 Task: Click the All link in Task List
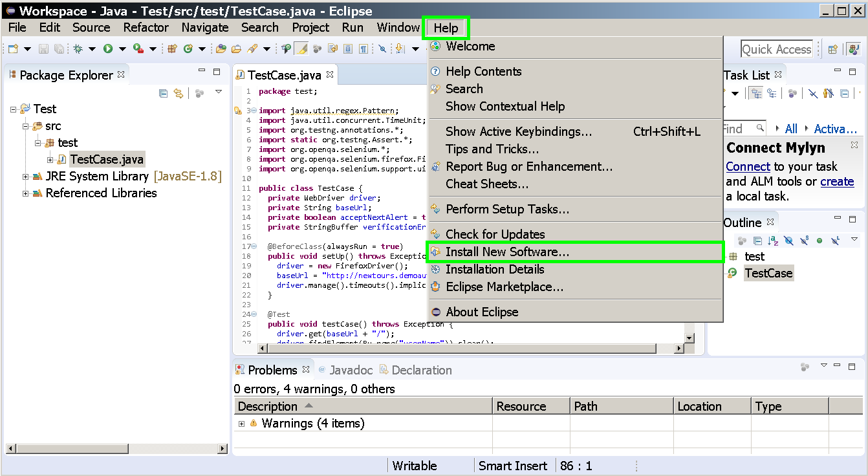[x=791, y=128]
